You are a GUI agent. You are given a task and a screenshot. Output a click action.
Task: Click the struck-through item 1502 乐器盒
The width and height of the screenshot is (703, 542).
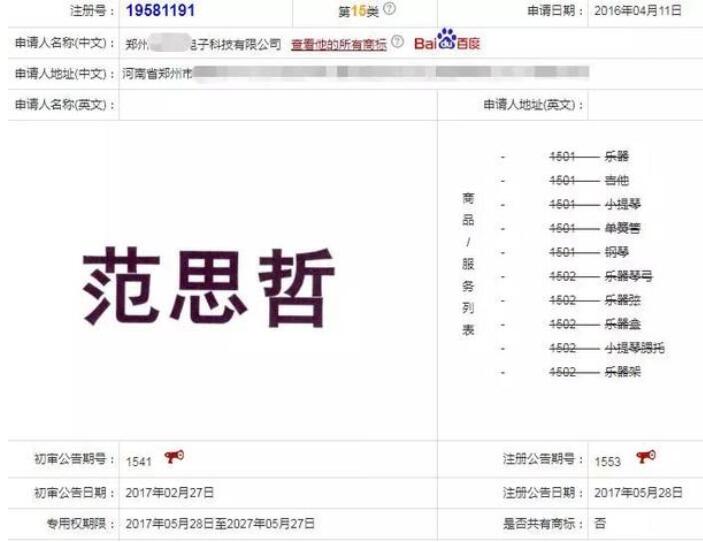coord(595,324)
